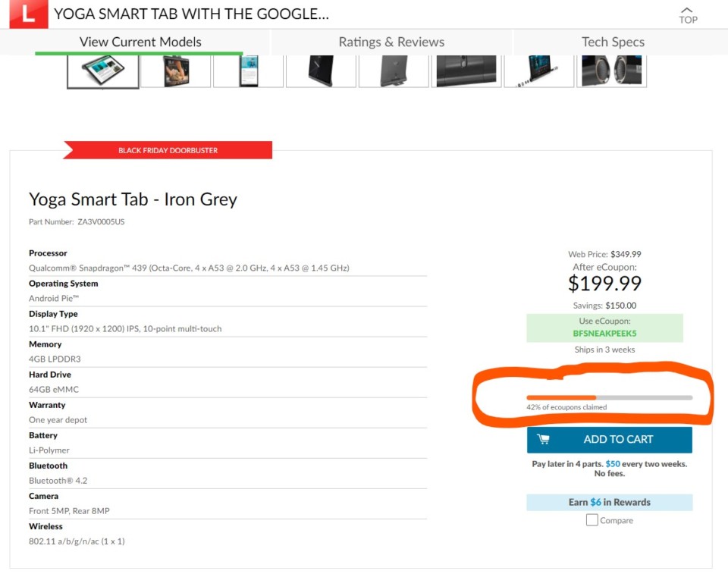Click the Display Type spec label
This screenshot has height=574, width=728.
click(53, 314)
